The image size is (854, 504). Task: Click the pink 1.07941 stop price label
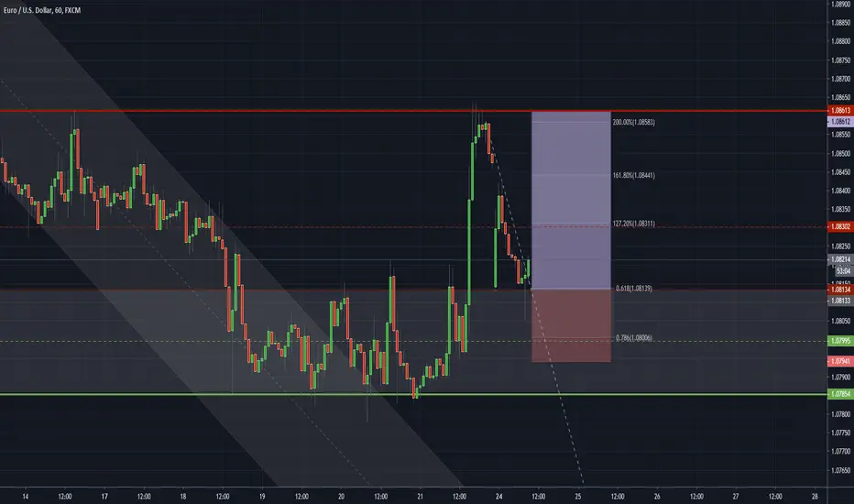(840, 361)
